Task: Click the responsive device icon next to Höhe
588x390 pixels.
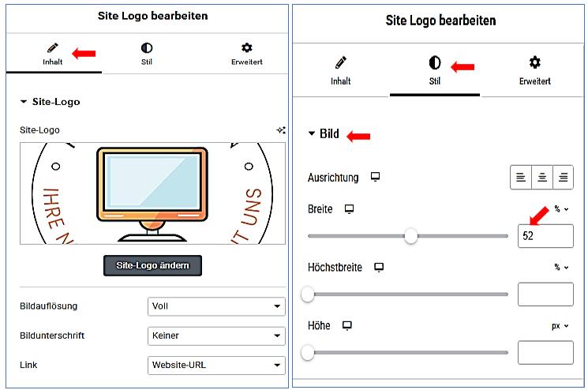Action: [346, 325]
